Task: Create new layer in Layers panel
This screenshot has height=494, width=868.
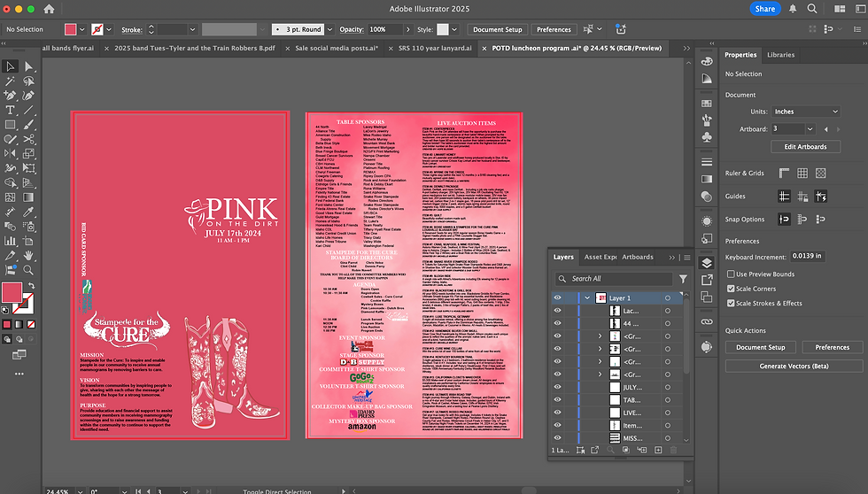Action: point(658,451)
